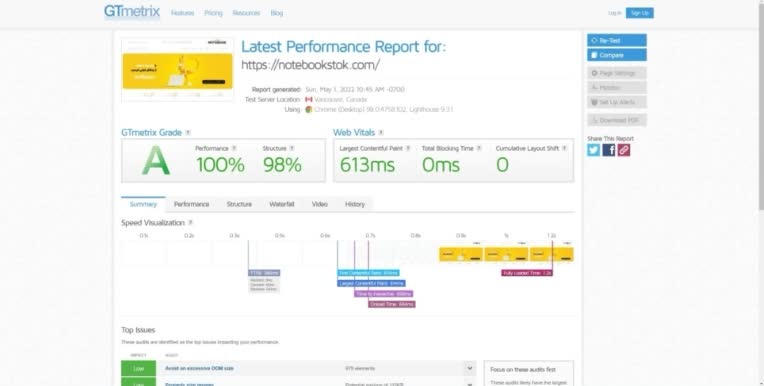Select the last yellow filmstrip frame at 1.2s
The image size is (764, 386).
pos(552,254)
